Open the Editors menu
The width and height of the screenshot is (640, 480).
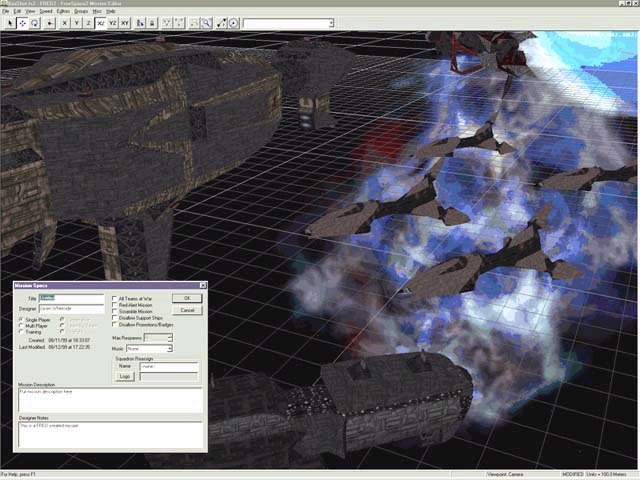pyautogui.click(x=63, y=11)
